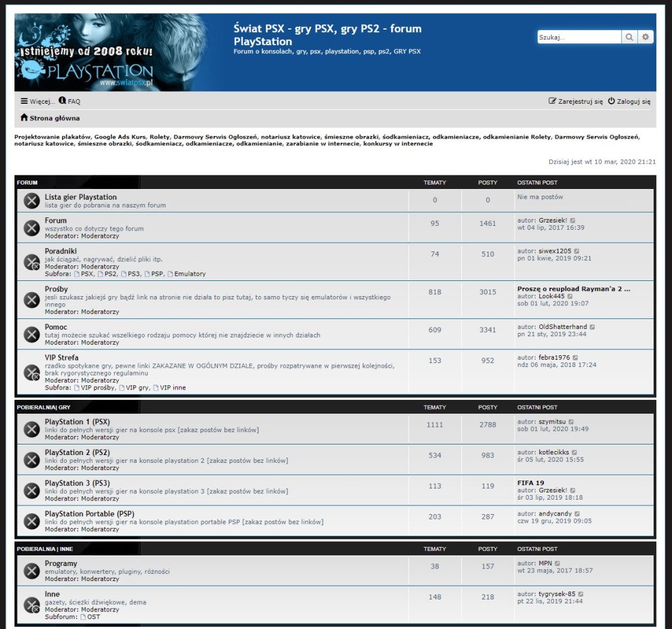Open advanced search gear icon
This screenshot has width=672, height=629.
[x=646, y=37]
